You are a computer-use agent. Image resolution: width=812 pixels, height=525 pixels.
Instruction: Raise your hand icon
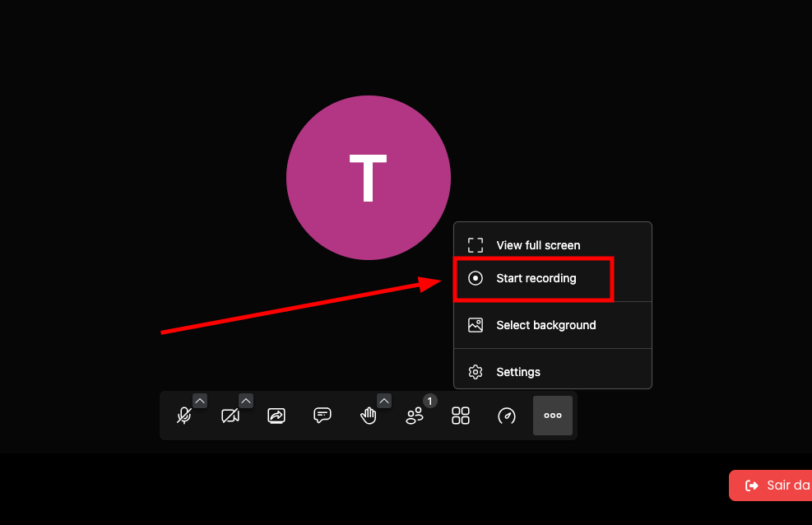(369, 416)
